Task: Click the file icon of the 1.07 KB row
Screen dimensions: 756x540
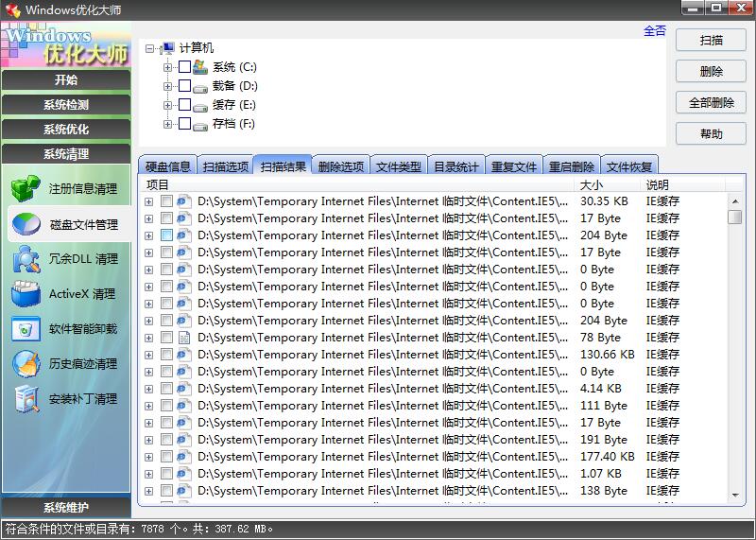Action: point(183,474)
